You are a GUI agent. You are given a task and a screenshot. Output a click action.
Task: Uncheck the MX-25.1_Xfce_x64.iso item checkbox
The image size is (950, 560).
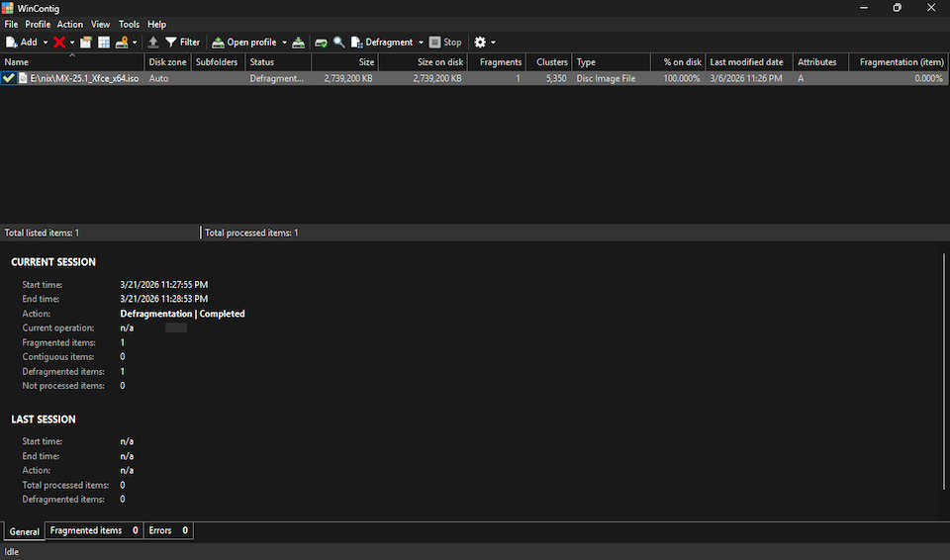click(9, 78)
